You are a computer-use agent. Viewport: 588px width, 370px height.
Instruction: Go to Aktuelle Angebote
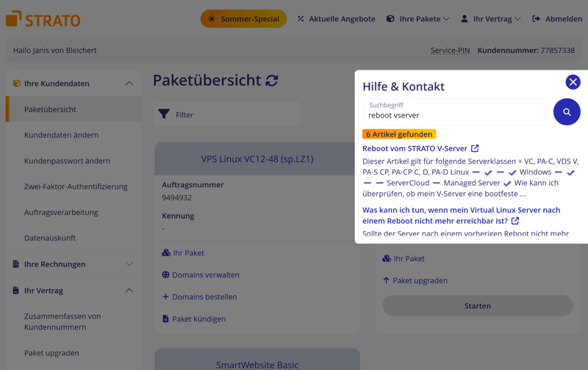(x=336, y=19)
